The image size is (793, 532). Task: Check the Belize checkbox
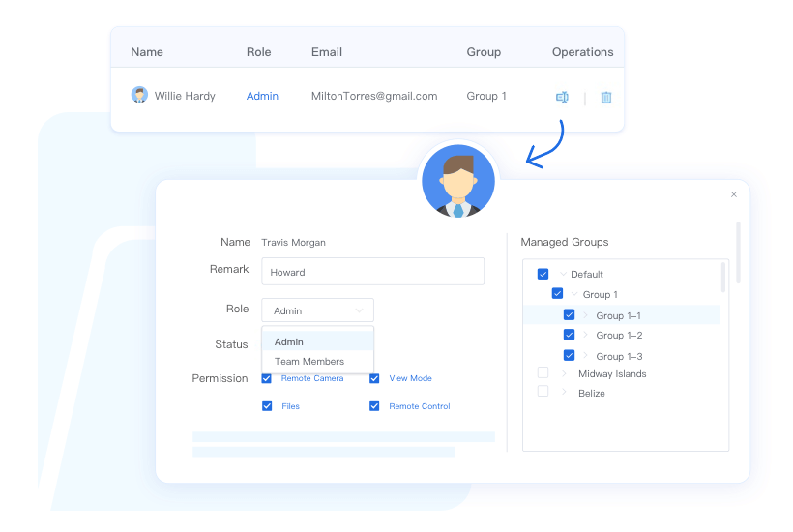(543, 392)
